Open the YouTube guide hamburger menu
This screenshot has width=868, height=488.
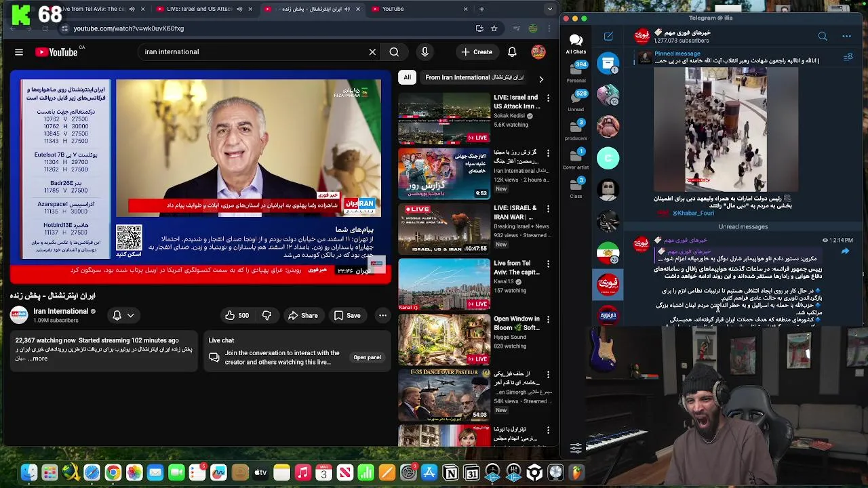pos(19,52)
